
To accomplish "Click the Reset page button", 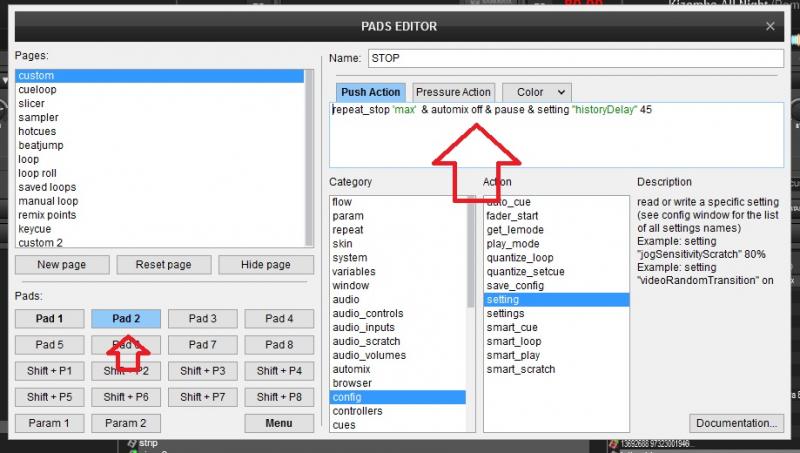I will 163,265.
